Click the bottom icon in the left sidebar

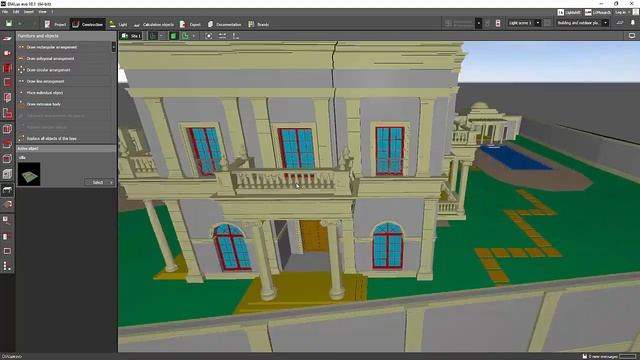7,266
